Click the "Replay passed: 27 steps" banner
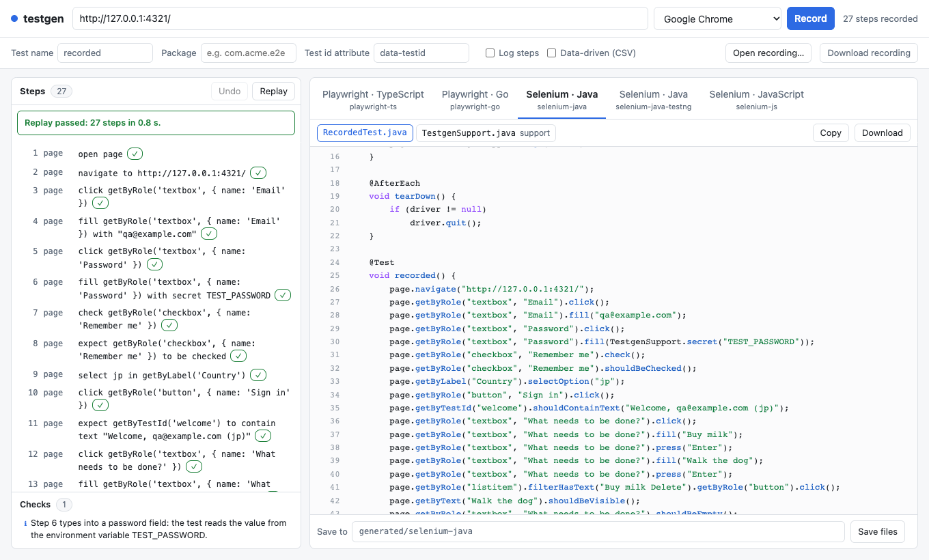The height and width of the screenshot is (560, 929). [156, 123]
